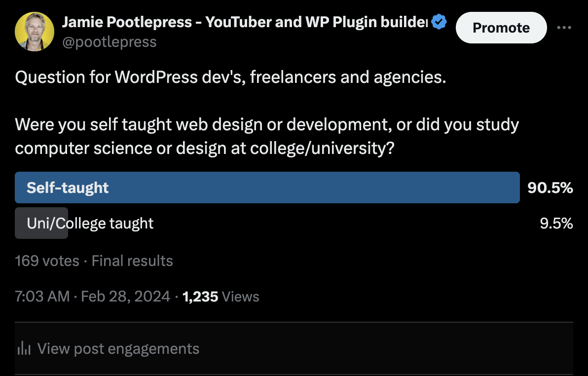Select the gray Uni/College taught poll bar
588x376 pixels.
coord(41,223)
